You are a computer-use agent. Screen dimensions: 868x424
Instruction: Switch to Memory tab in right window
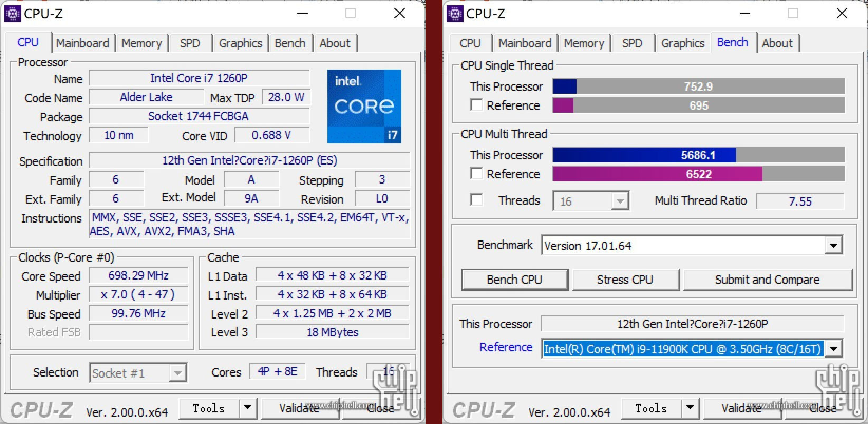click(x=584, y=43)
